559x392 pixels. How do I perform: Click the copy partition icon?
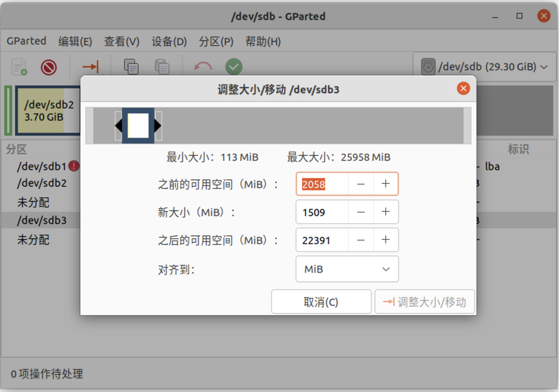131,67
